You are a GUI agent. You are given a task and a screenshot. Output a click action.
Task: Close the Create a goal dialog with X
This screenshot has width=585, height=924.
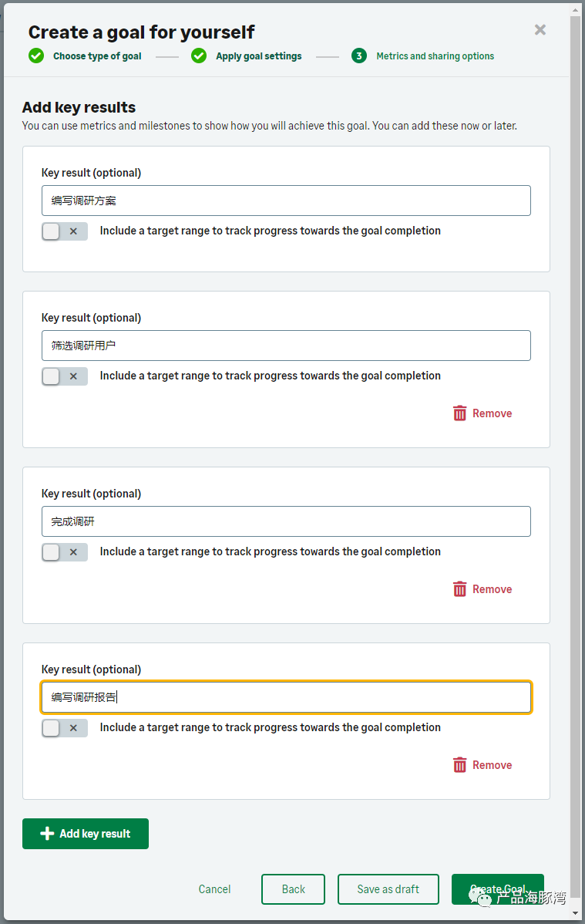click(x=540, y=29)
